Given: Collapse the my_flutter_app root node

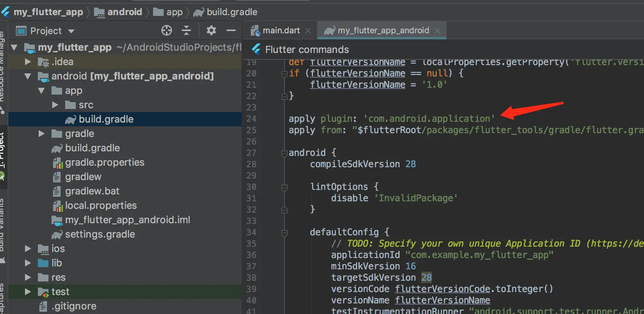Looking at the screenshot, I should tap(14, 48).
